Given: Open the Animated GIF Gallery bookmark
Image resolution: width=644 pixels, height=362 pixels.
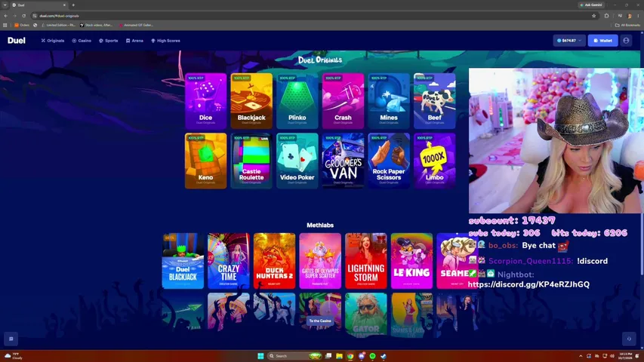Looking at the screenshot, I should click(x=136, y=25).
